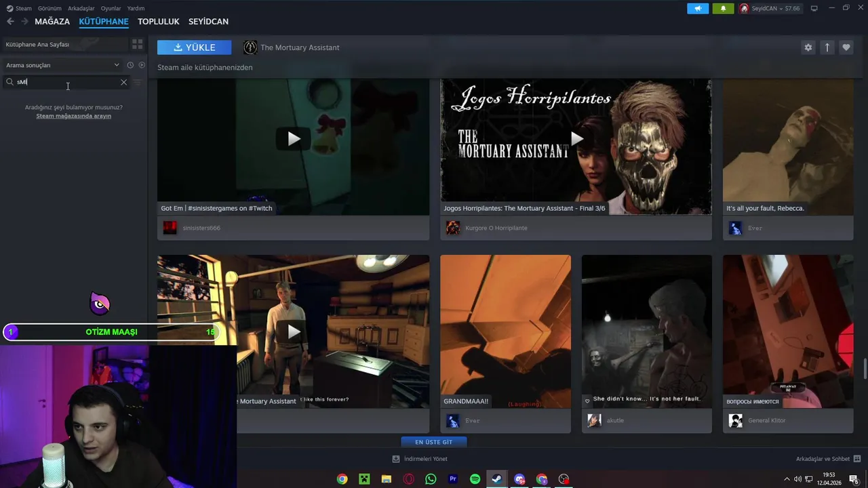The width and height of the screenshot is (868, 488).
Task: Click the EN ÜSTE GİT button
Action: pyautogui.click(x=434, y=442)
